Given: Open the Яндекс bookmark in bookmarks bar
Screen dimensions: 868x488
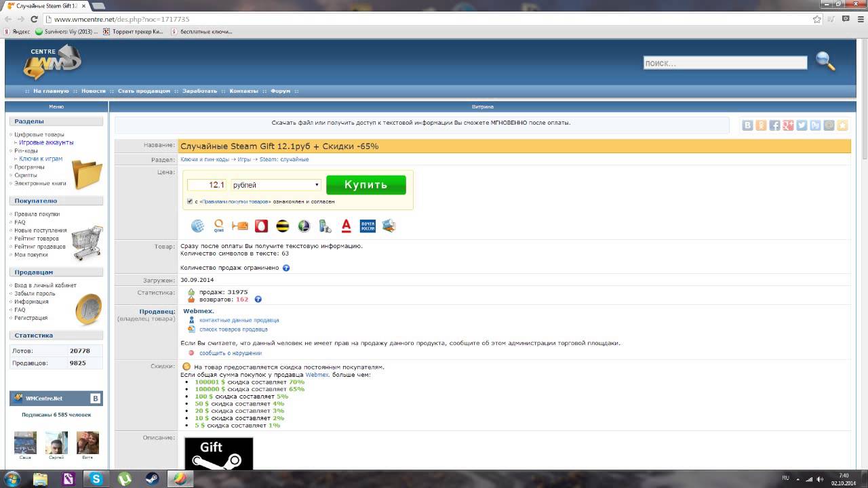Looking at the screenshot, I should [x=17, y=31].
